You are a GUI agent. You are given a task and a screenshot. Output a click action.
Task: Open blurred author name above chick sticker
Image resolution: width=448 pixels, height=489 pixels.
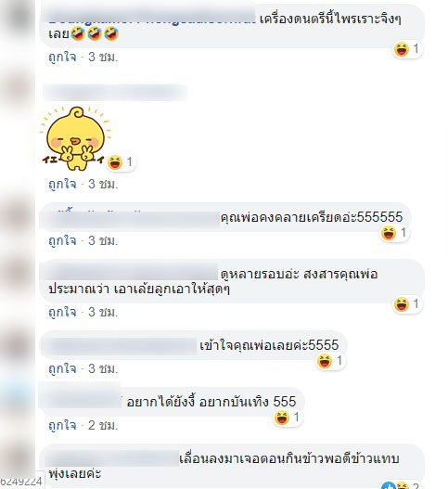pos(115,92)
